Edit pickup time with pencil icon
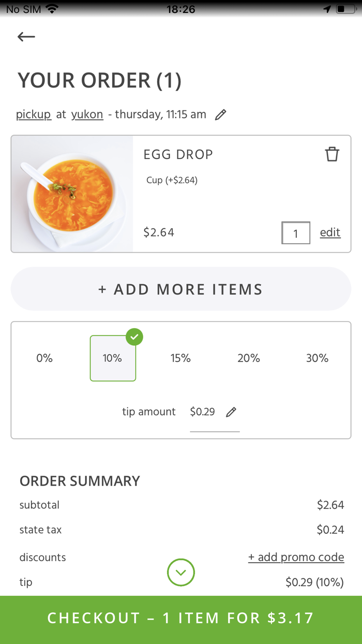362x644 pixels. coord(221,115)
